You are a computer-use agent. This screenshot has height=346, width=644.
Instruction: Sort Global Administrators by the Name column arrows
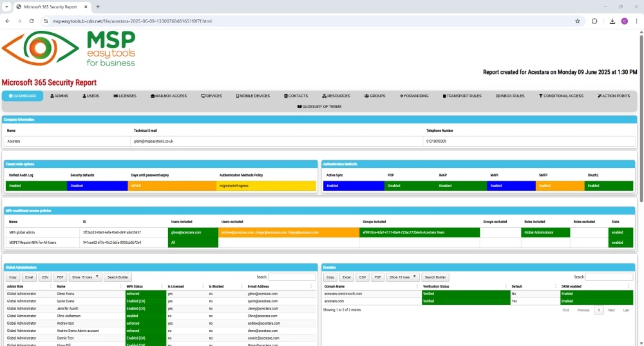(121, 286)
